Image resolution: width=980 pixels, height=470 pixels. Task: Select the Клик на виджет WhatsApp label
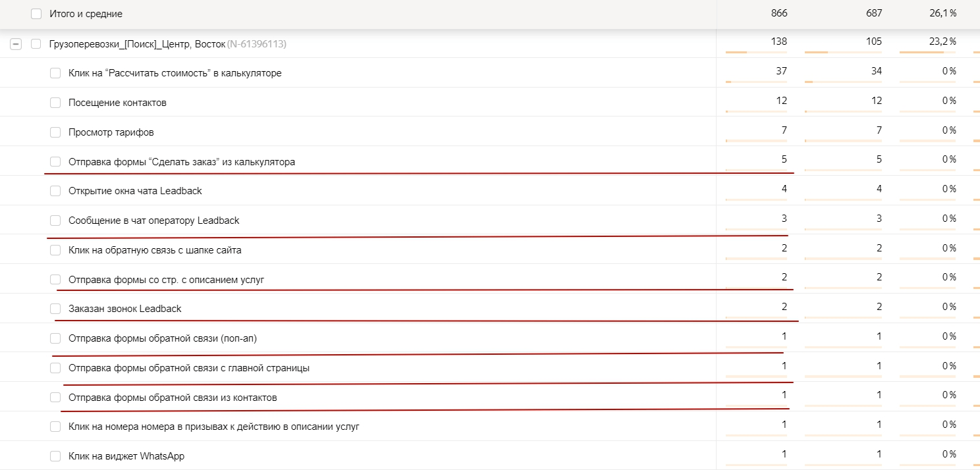126,456
